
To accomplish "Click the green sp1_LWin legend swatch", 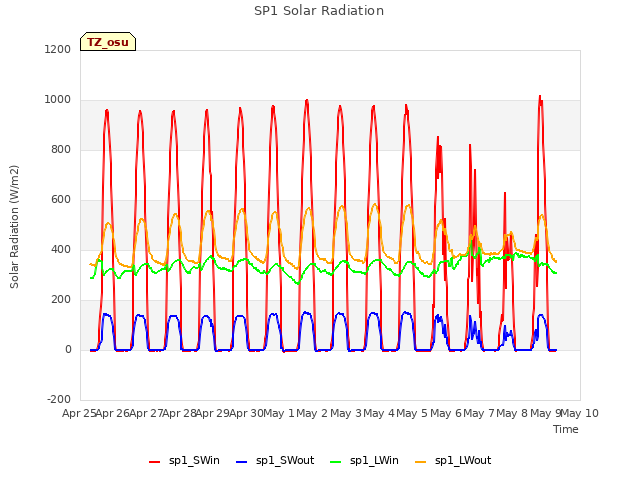I will tap(335, 462).
